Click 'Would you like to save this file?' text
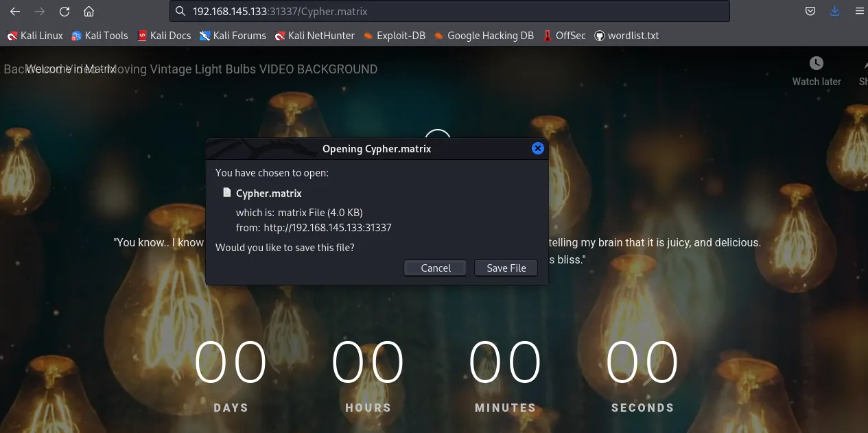The width and height of the screenshot is (868, 433). 285,248
